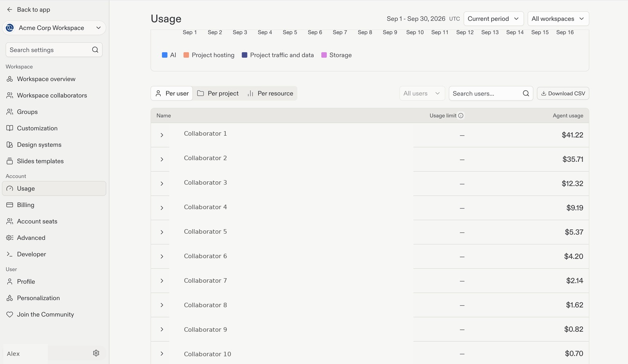This screenshot has width=628, height=364.
Task: Click the Developer terminal icon
Action: pyautogui.click(x=10, y=254)
